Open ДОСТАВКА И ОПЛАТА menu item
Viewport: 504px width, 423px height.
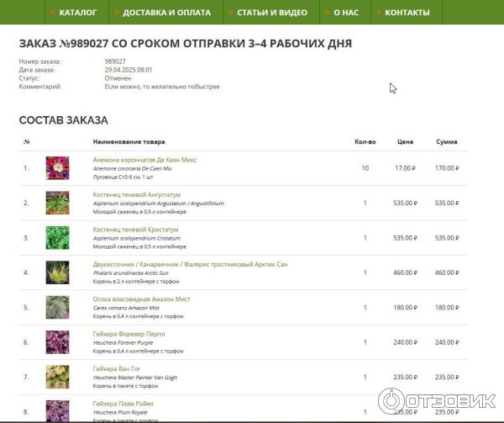(166, 13)
